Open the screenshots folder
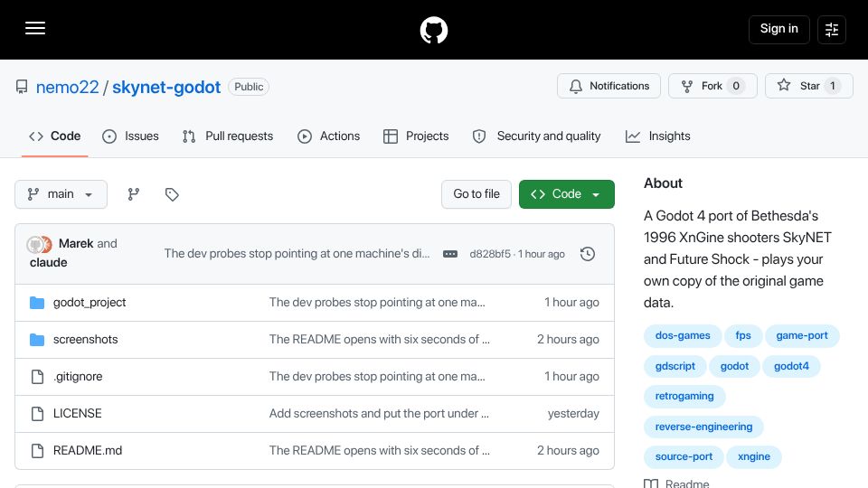Screen dimensions: 868x488 85,340
